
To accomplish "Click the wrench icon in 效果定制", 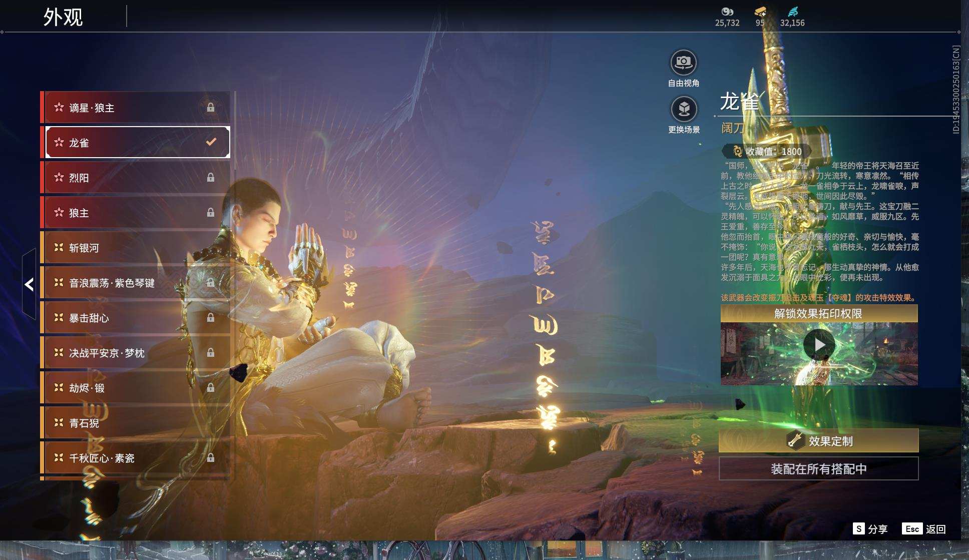I will [x=795, y=441].
